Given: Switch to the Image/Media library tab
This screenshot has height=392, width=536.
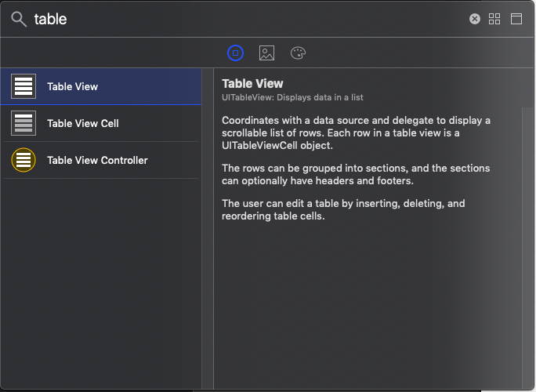Looking at the screenshot, I should [x=266, y=53].
